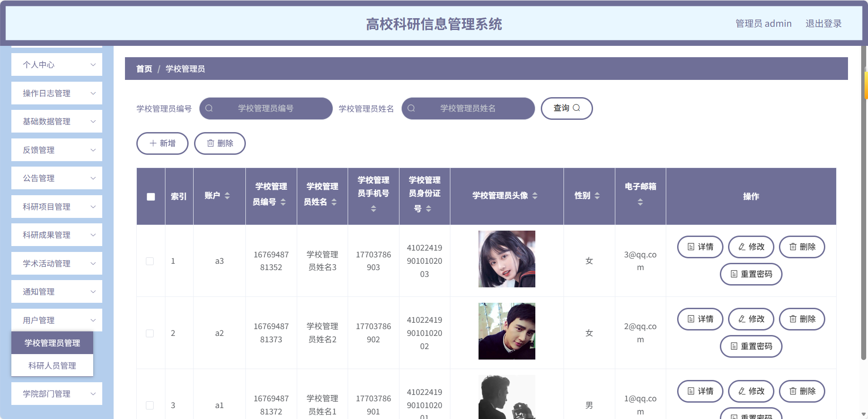
Task: Open 详情 for account a1
Action: point(700,391)
